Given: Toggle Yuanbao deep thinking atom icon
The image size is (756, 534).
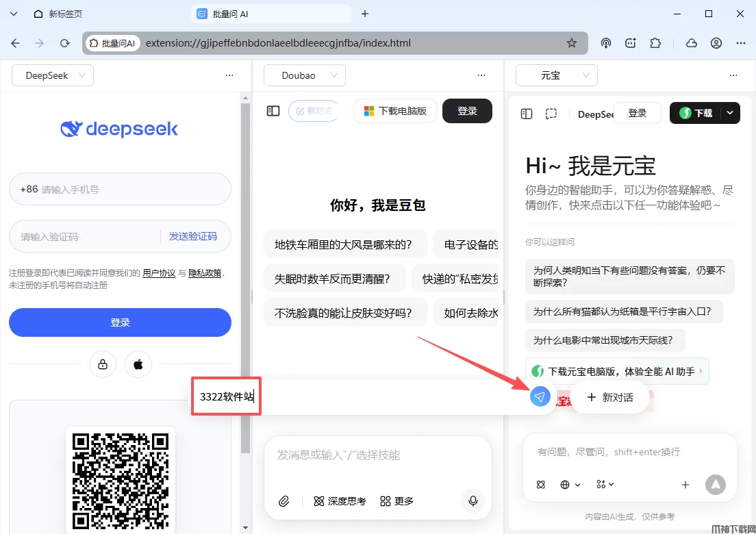Looking at the screenshot, I should pos(540,485).
